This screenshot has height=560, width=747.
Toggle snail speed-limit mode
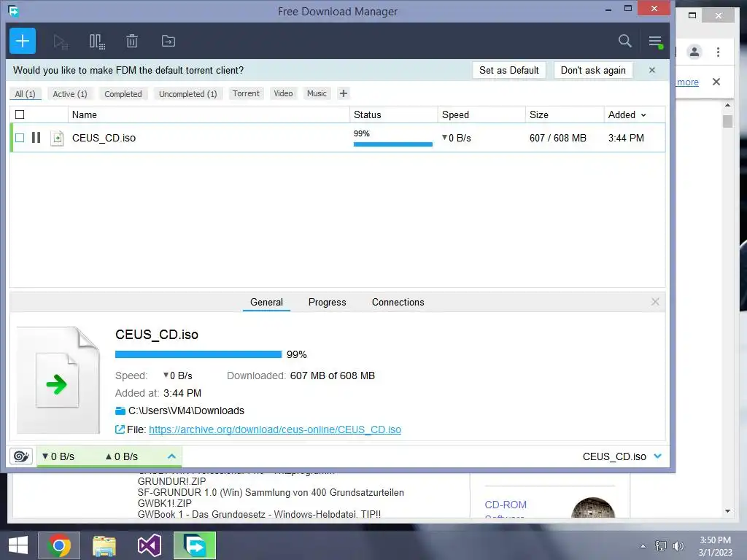(x=21, y=456)
